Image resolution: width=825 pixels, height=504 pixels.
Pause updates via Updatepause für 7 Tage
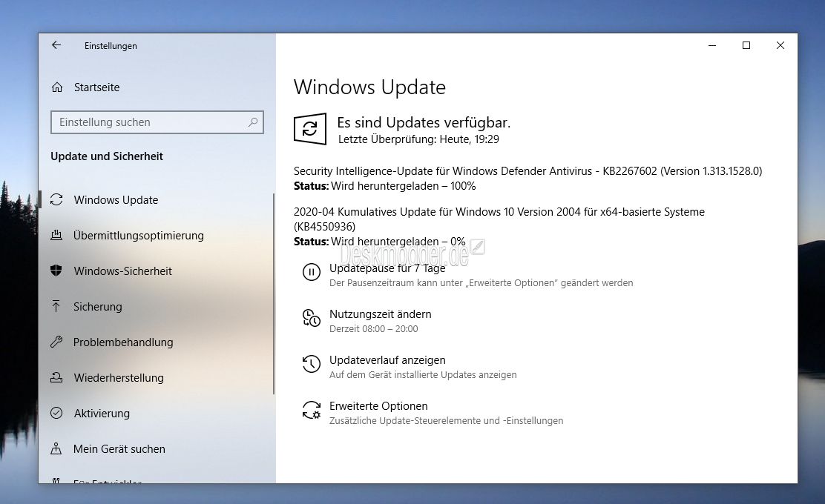pos(387,268)
